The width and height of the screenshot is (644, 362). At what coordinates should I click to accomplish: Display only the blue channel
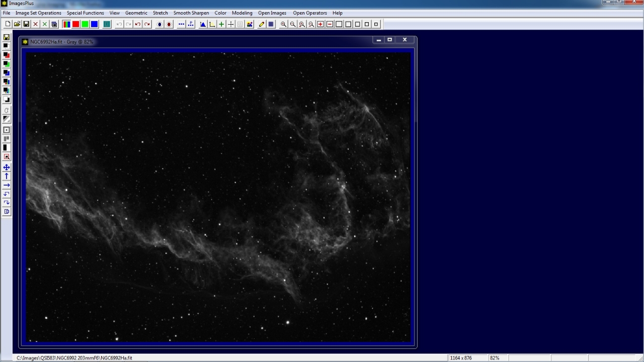click(x=94, y=24)
